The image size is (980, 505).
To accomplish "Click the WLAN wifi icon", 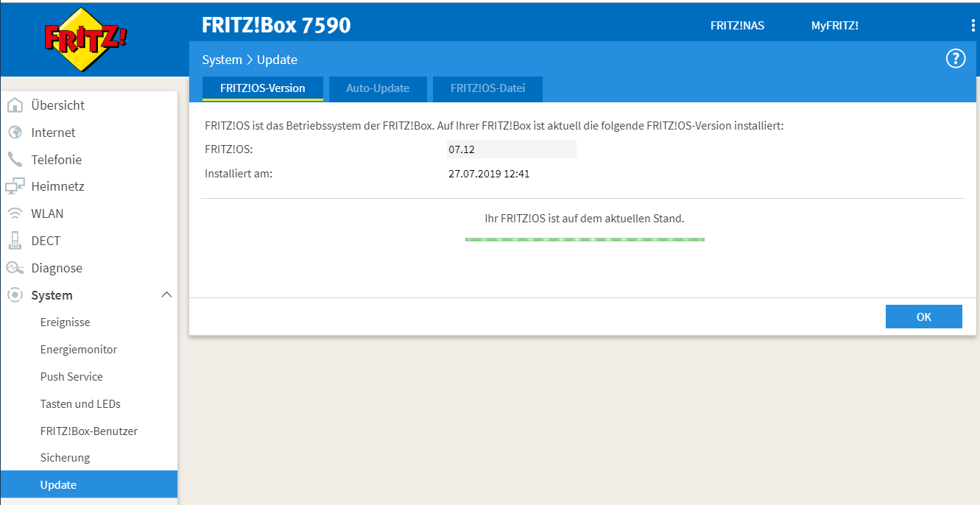I will [x=15, y=213].
